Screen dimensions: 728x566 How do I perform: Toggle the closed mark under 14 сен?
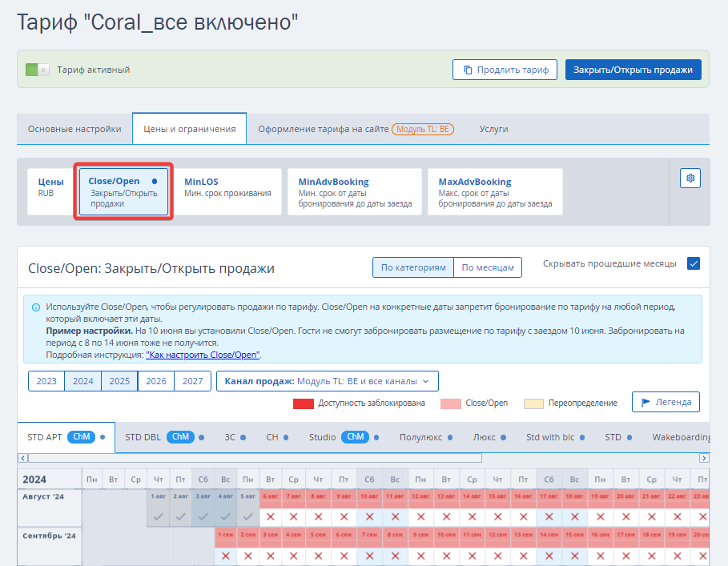tap(549, 556)
